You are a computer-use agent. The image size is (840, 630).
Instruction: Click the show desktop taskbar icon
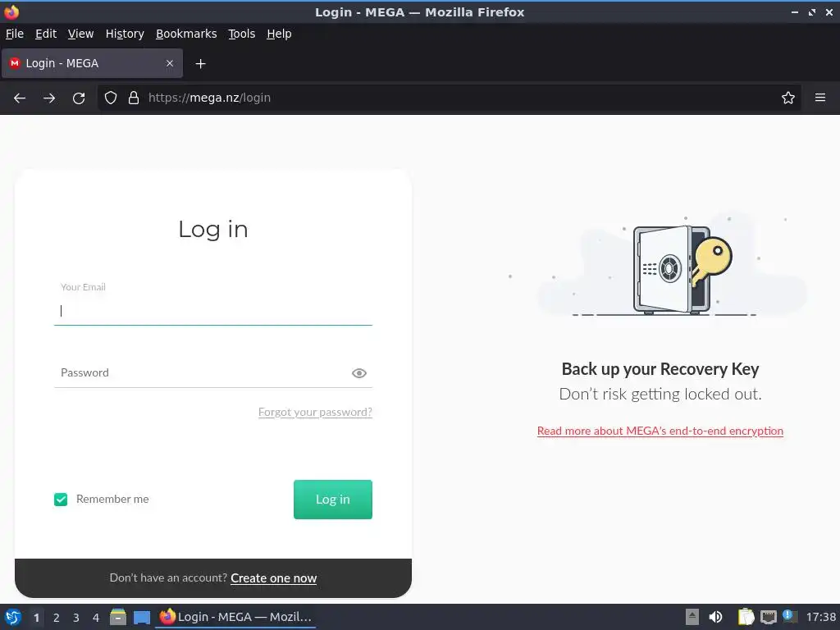tap(142, 617)
